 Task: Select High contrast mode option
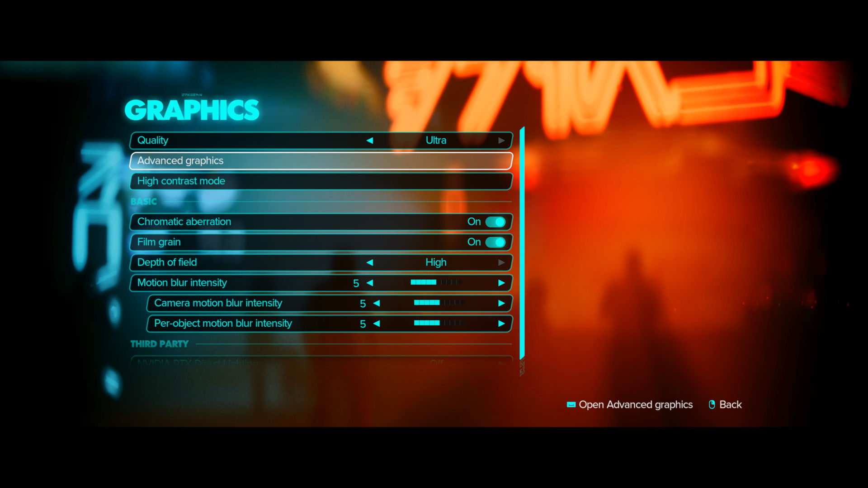[x=321, y=181]
